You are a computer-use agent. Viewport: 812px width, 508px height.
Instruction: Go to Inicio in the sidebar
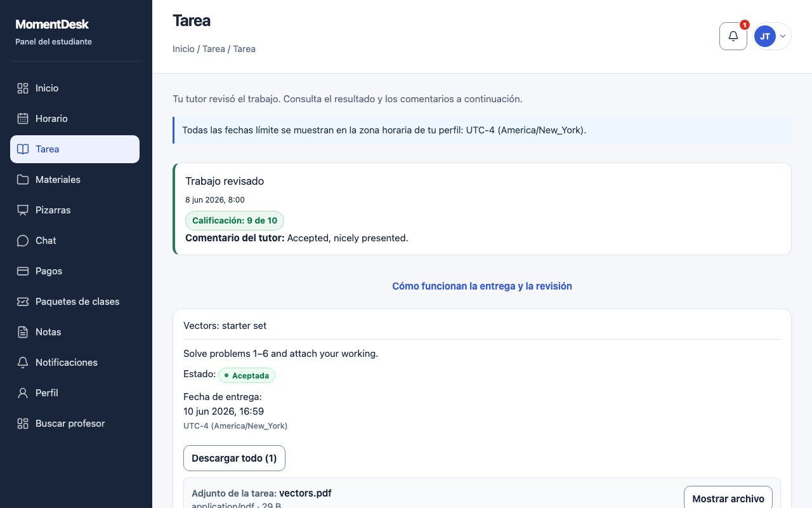point(75,88)
